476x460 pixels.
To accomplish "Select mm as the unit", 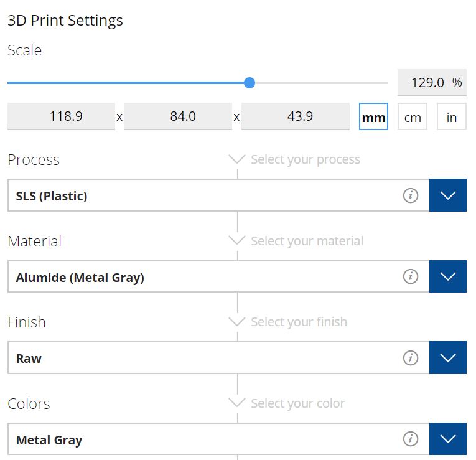I will [373, 116].
